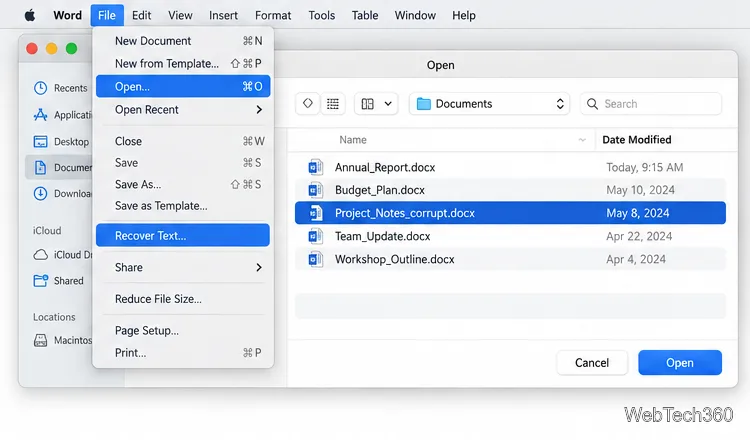The image size is (750, 440).
Task: Click the Budget_Plan.docx Word file icon
Action: coord(315,190)
